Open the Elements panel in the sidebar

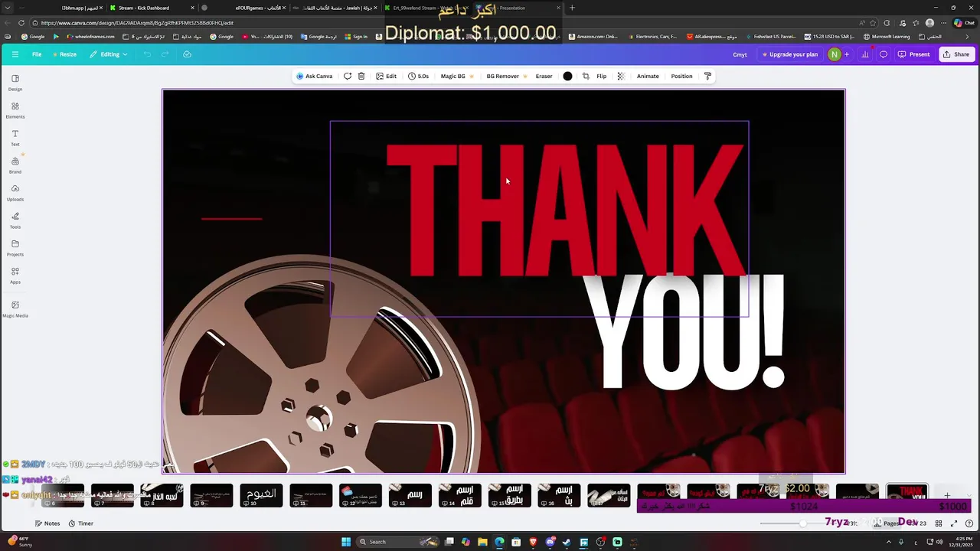(x=15, y=110)
